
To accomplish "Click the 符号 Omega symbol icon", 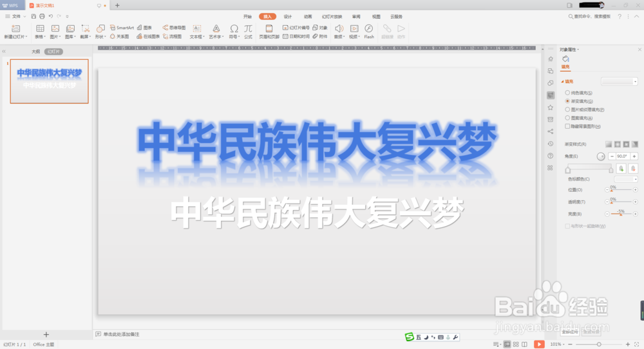I will [x=234, y=28].
